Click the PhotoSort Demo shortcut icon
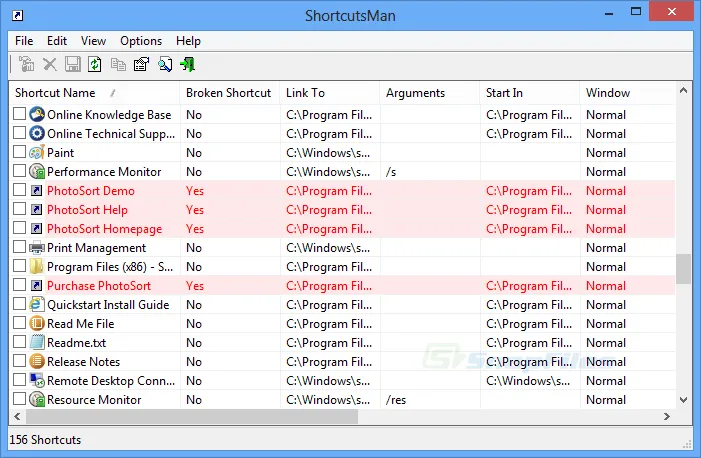The image size is (701, 458). [36, 191]
